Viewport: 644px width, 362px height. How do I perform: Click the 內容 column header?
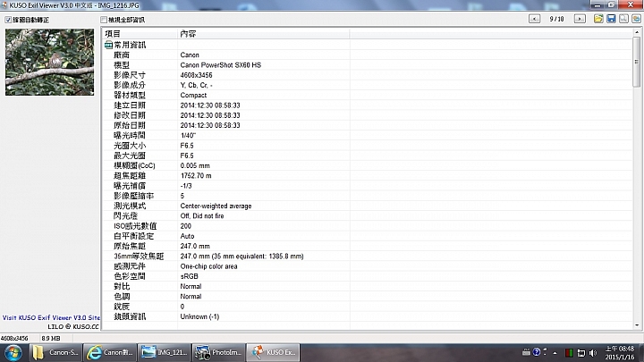(x=263, y=34)
